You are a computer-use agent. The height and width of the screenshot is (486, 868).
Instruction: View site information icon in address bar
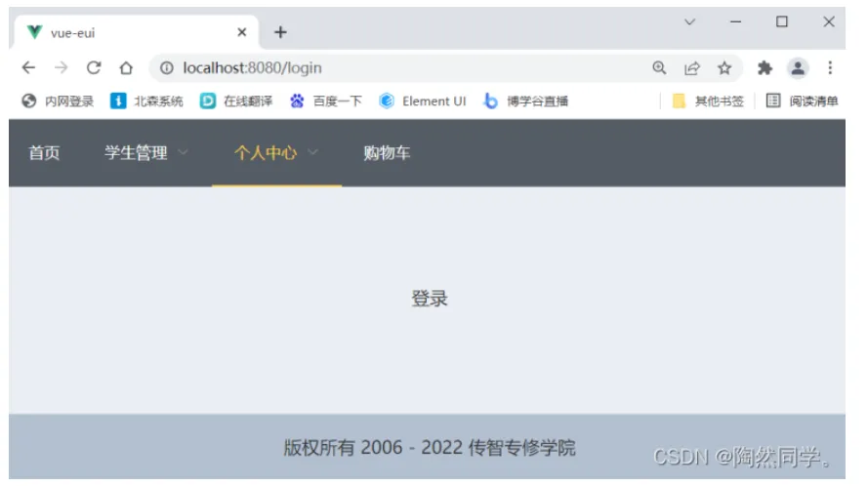pos(167,67)
